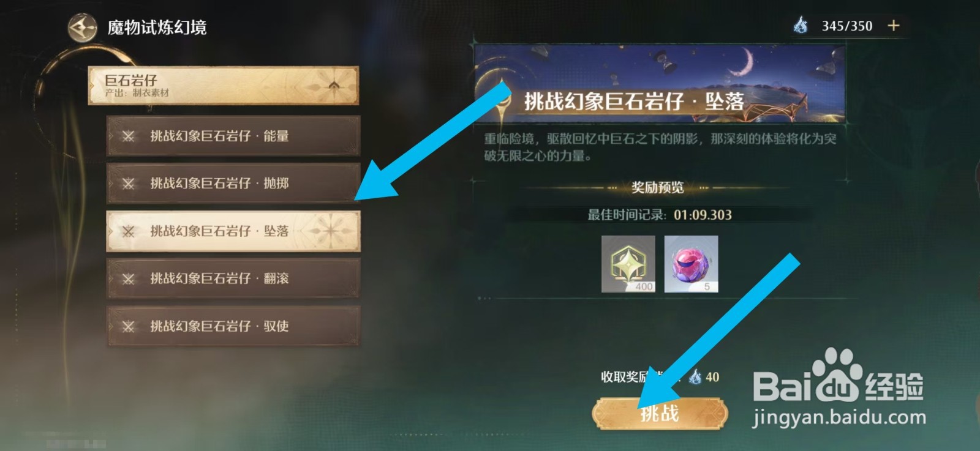Click the crossed swords icon on 能量 entry
Screen dimensions: 980x451
point(128,136)
